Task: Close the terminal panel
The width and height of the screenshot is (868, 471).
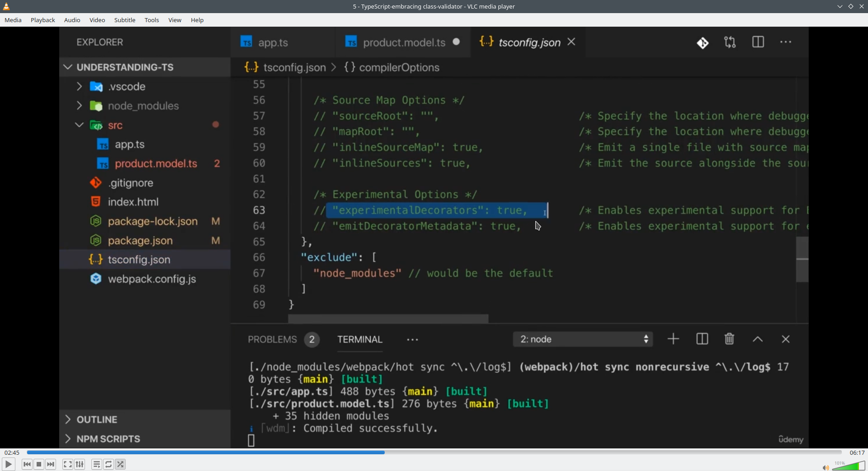Action: [x=786, y=339]
